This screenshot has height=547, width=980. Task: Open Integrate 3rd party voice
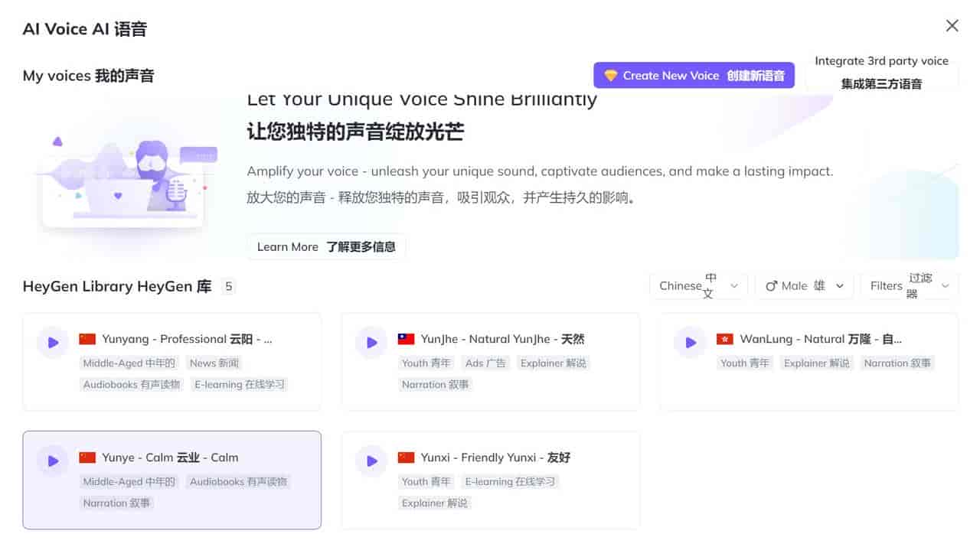pyautogui.click(x=882, y=70)
